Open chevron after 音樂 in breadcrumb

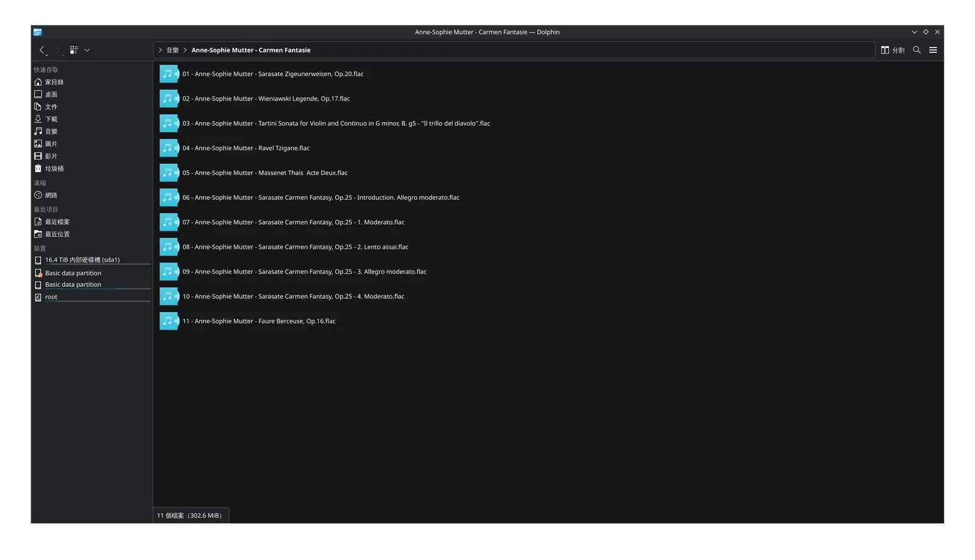click(185, 50)
